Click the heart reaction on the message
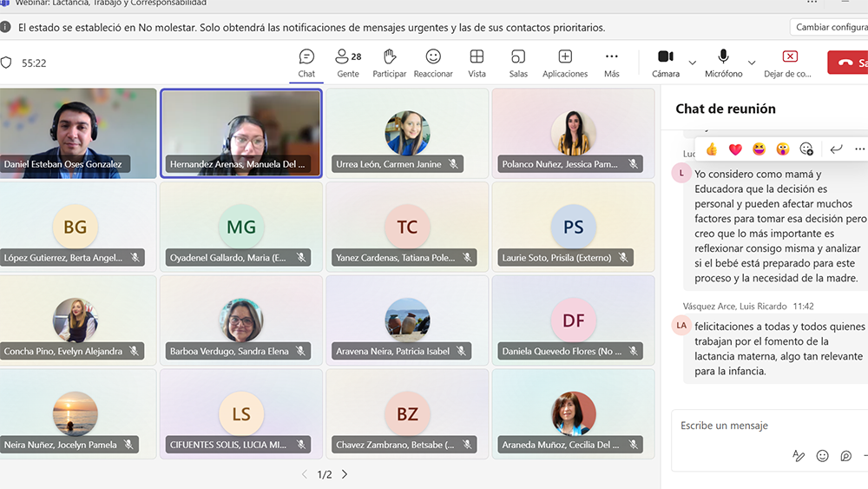 tap(735, 149)
